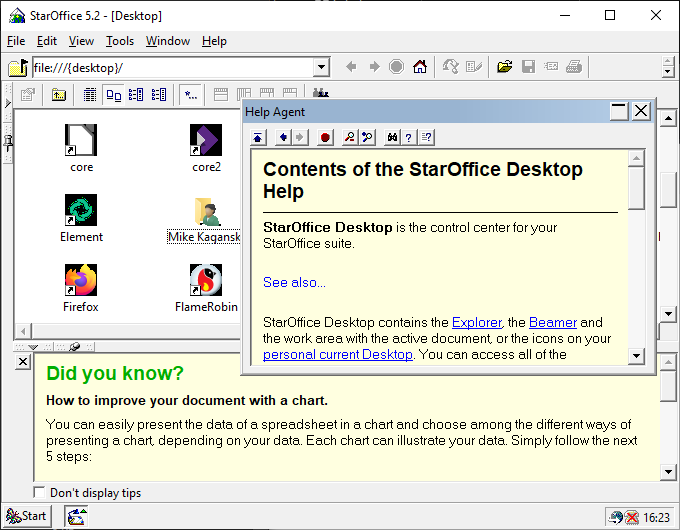This screenshot has width=680, height=530.
Task: Click the zoom out magnifier in Help Agent
Action: tap(350, 137)
